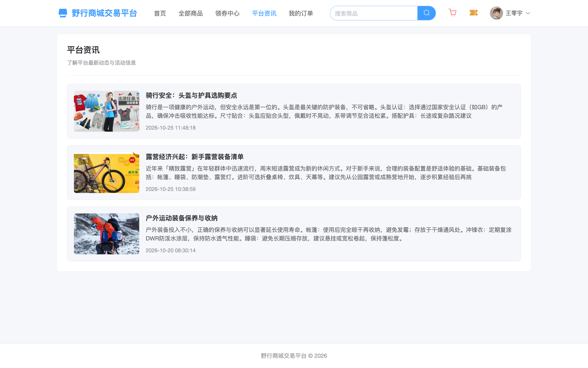Click subtitle 了解平台最新动态与活动信息
The height and width of the screenshot is (368, 588).
[x=101, y=63]
